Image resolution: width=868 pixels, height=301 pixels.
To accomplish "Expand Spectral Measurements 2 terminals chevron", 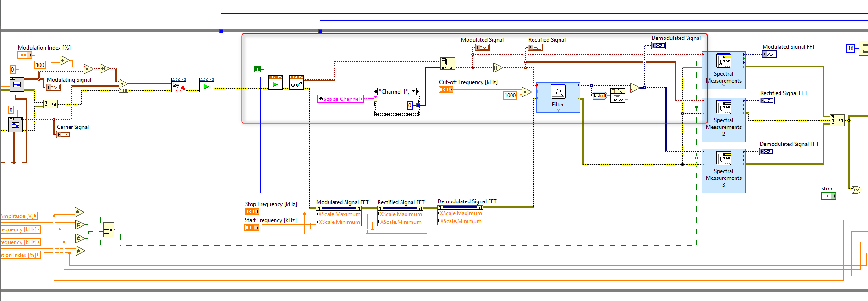I will pos(724,139).
